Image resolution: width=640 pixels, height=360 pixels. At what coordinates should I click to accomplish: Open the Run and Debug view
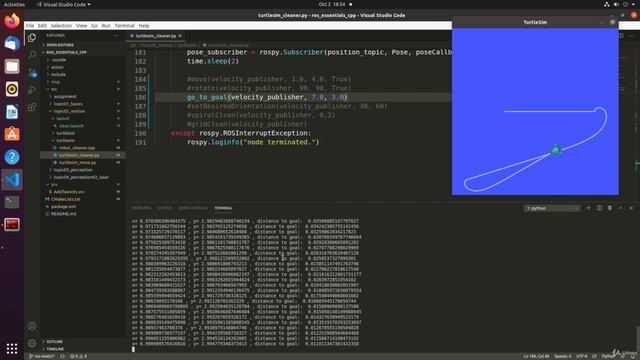(x=32, y=90)
